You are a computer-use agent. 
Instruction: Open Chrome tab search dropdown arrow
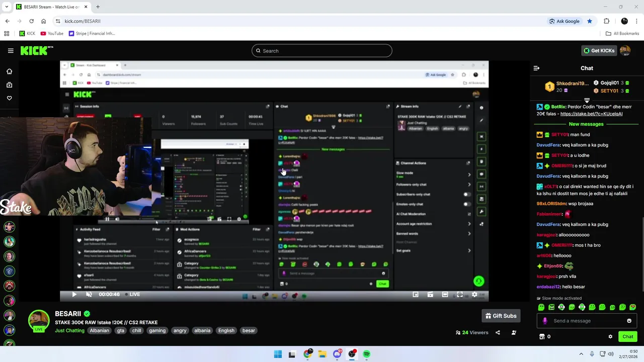[x=6, y=7]
